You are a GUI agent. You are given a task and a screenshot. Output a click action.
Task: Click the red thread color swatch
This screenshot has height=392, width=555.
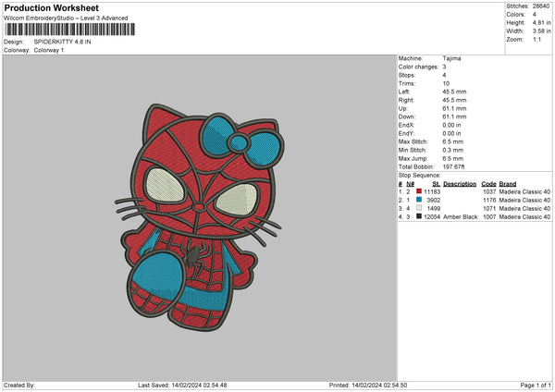(x=417, y=191)
